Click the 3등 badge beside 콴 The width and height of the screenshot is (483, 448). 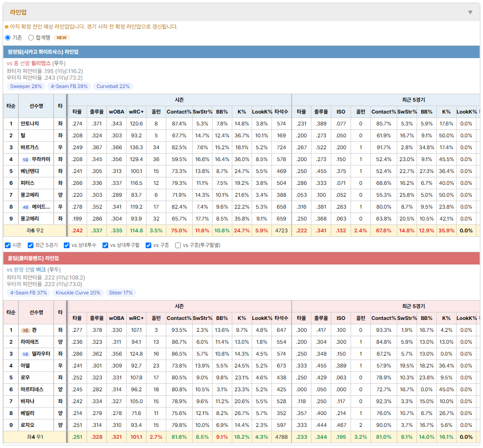click(25, 330)
